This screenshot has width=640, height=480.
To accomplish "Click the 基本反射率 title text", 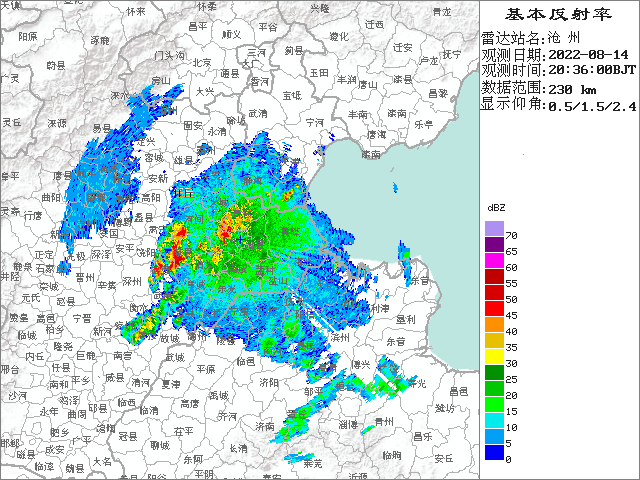I will 559,15.
